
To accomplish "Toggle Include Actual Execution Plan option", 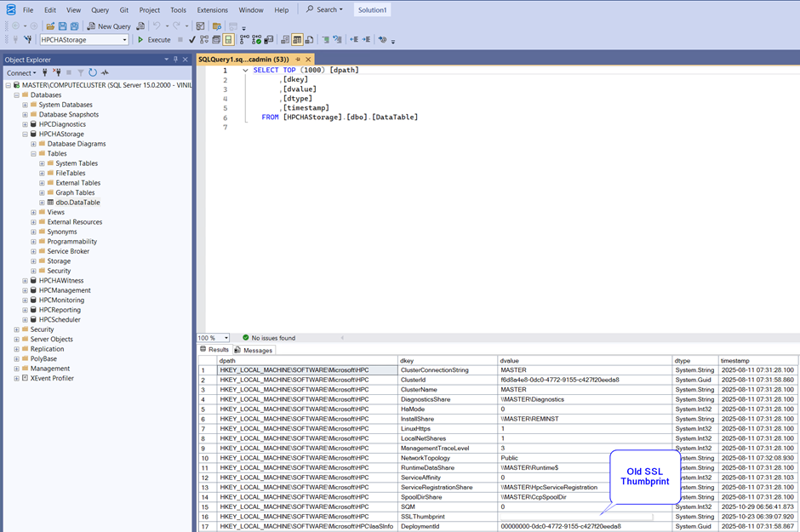I will tap(244, 39).
